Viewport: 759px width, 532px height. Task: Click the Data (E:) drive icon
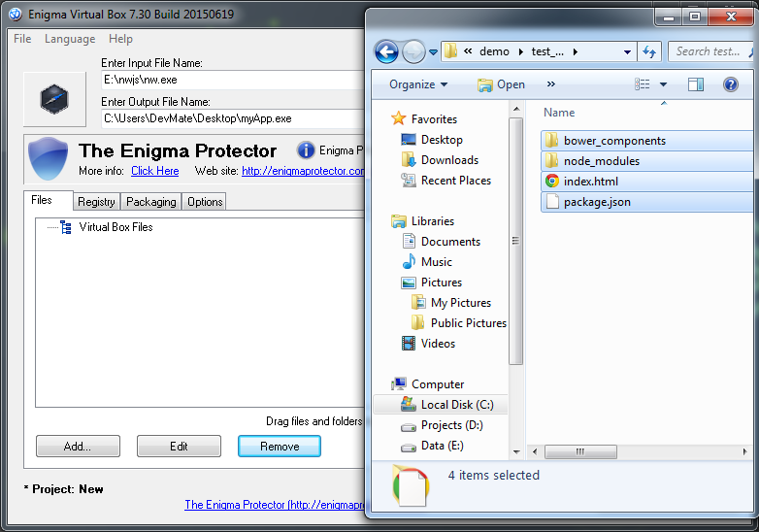[x=409, y=448]
